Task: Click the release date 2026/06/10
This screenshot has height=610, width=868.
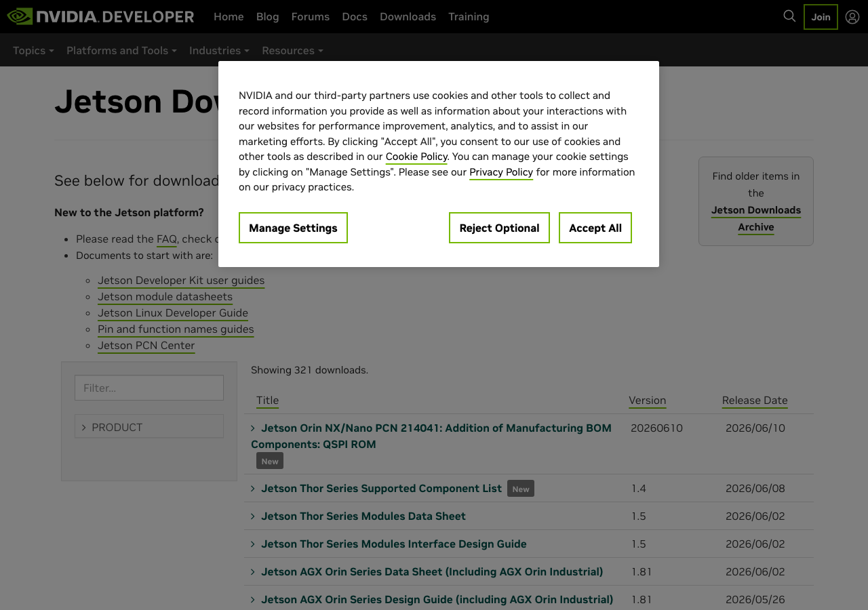Action: pos(755,428)
